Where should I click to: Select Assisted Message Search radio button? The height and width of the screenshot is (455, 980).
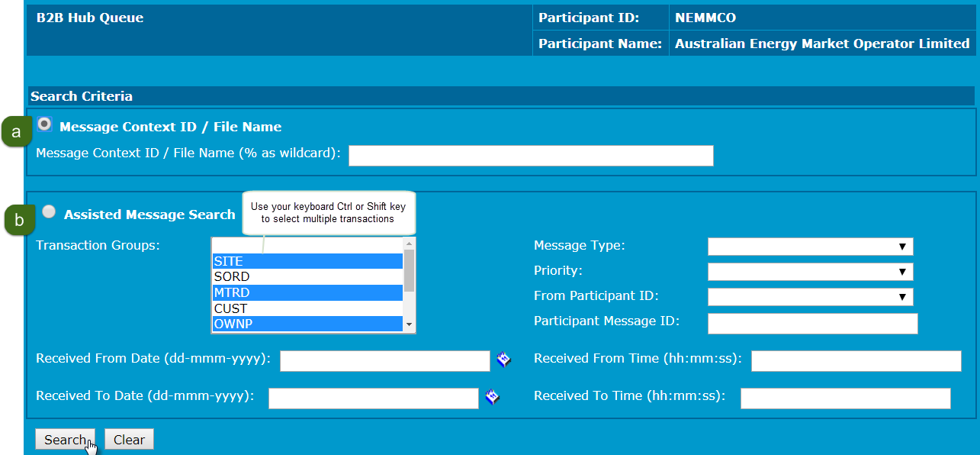(49, 212)
